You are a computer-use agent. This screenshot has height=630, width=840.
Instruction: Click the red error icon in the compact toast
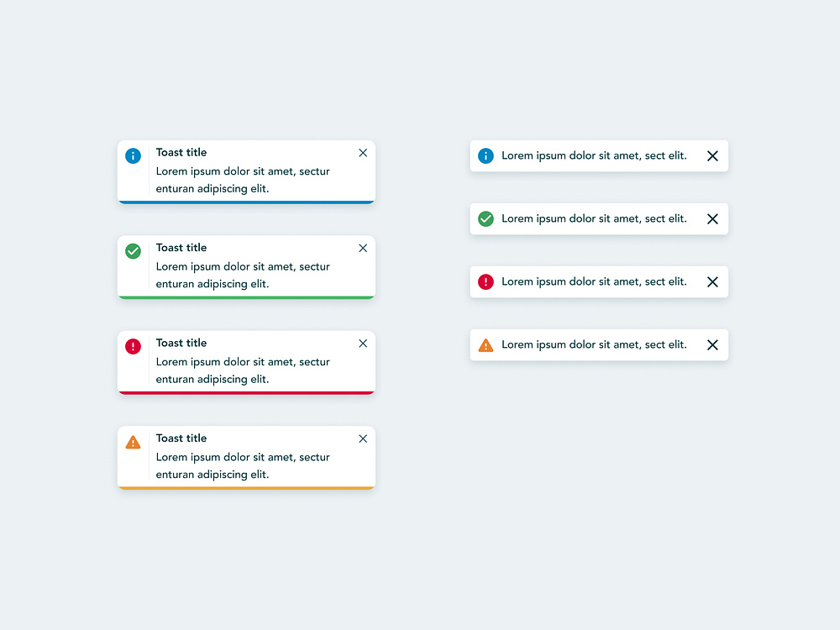(x=486, y=281)
